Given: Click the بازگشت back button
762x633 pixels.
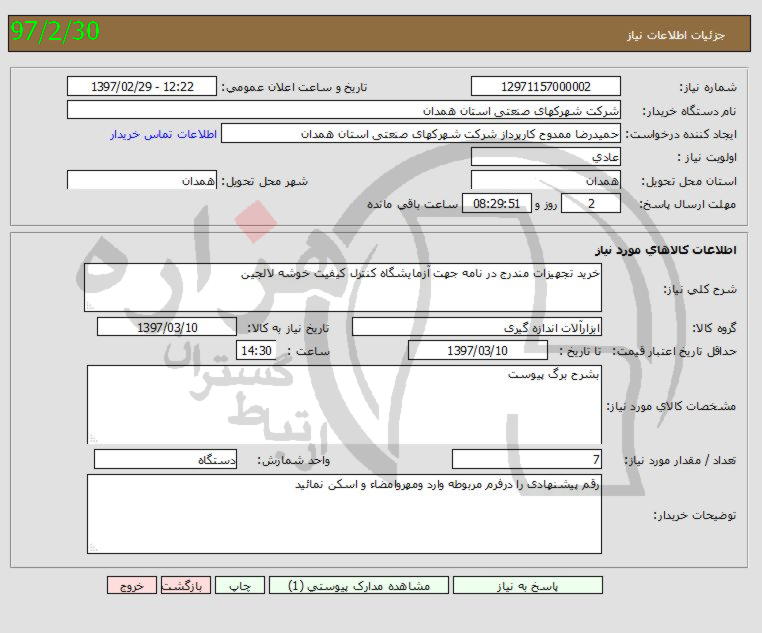Looking at the screenshot, I should [x=186, y=586].
